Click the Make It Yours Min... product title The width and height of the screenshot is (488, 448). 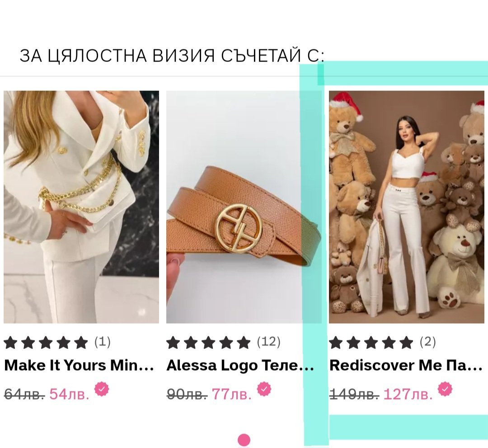[79, 365]
